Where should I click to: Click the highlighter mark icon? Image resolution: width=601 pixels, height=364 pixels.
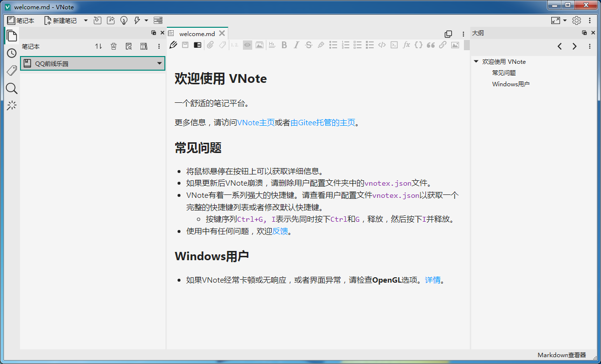pos(321,45)
